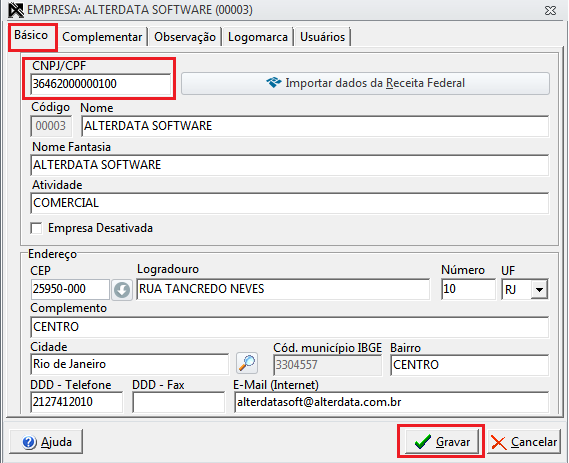
Task: Click the Logradouro field RUA TANCREDO NEVES
Action: (x=283, y=289)
